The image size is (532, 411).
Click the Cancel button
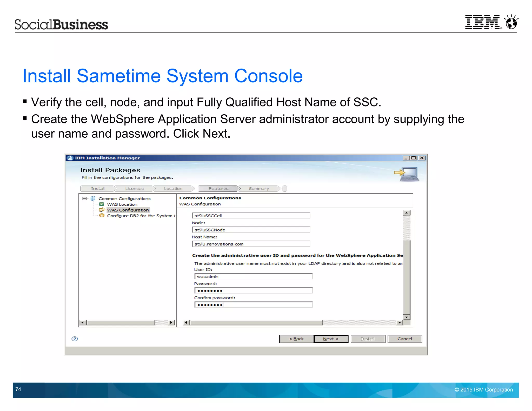click(405, 339)
